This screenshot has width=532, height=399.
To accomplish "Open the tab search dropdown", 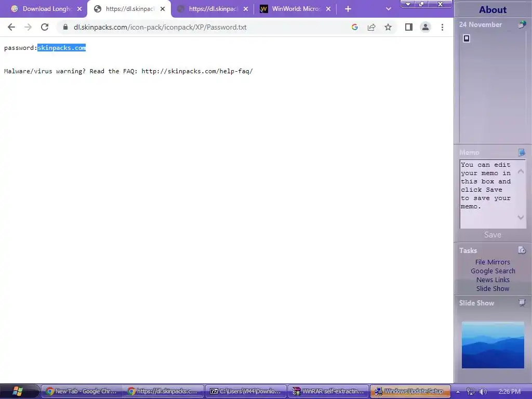I will point(389,9).
